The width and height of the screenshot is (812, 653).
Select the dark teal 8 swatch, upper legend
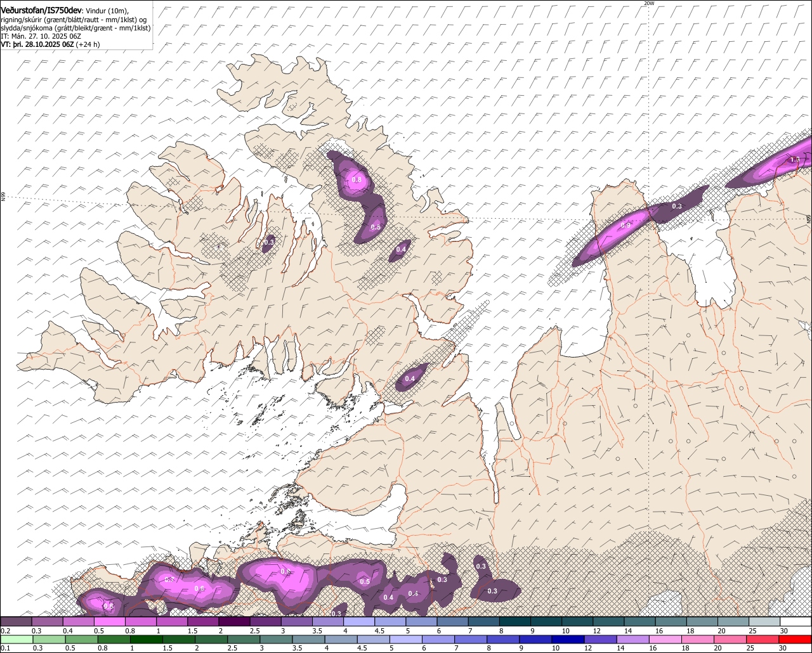pyautogui.click(x=514, y=622)
